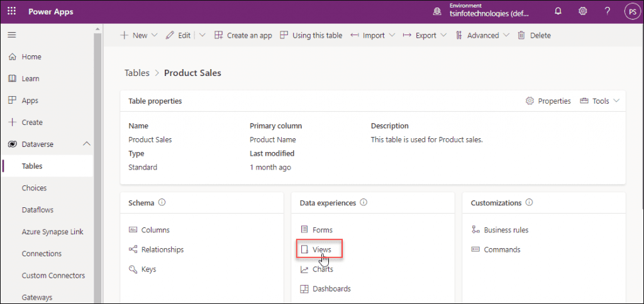Click the Power Apps title

point(51,11)
